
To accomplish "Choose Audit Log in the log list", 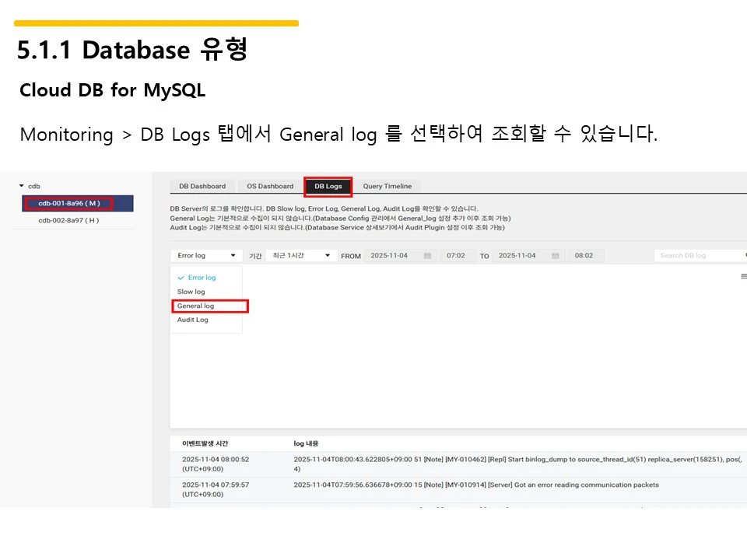I will click(x=191, y=319).
